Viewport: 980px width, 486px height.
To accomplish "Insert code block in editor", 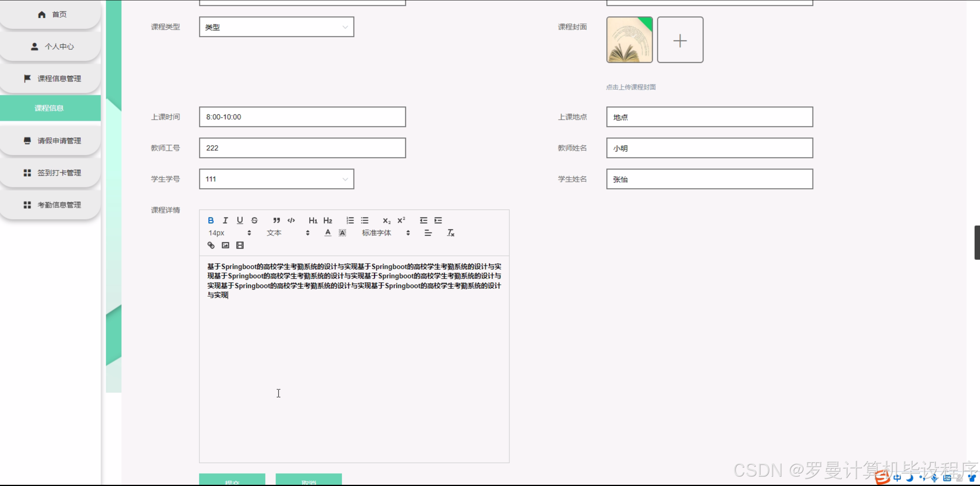I will tap(291, 220).
